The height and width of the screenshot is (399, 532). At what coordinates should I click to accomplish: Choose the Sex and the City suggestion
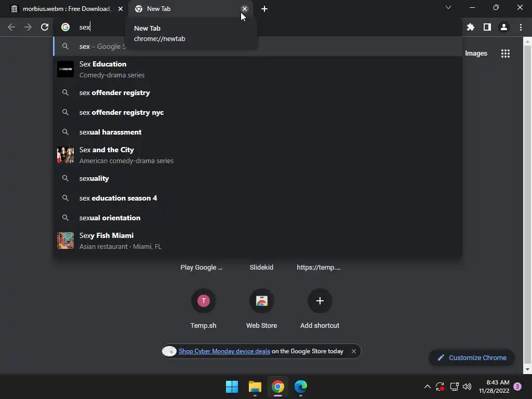click(258, 155)
